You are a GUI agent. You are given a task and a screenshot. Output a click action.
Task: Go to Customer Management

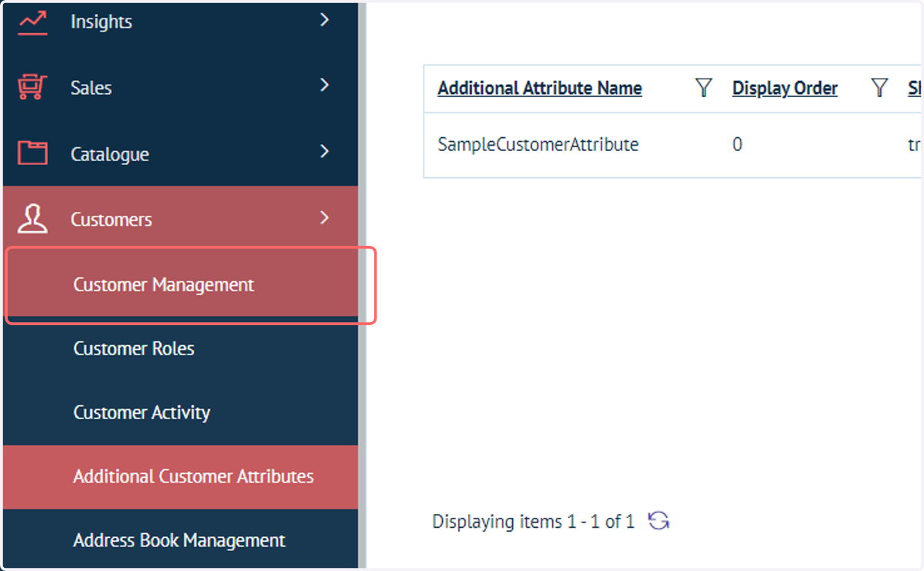click(180, 284)
